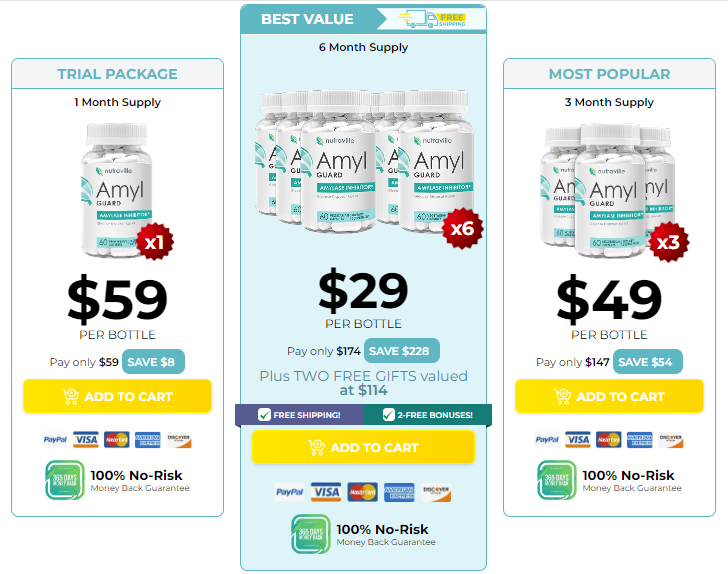Click the 365 days guarantee badge in Trial Package
The height and width of the screenshot is (574, 728).
click(65, 480)
